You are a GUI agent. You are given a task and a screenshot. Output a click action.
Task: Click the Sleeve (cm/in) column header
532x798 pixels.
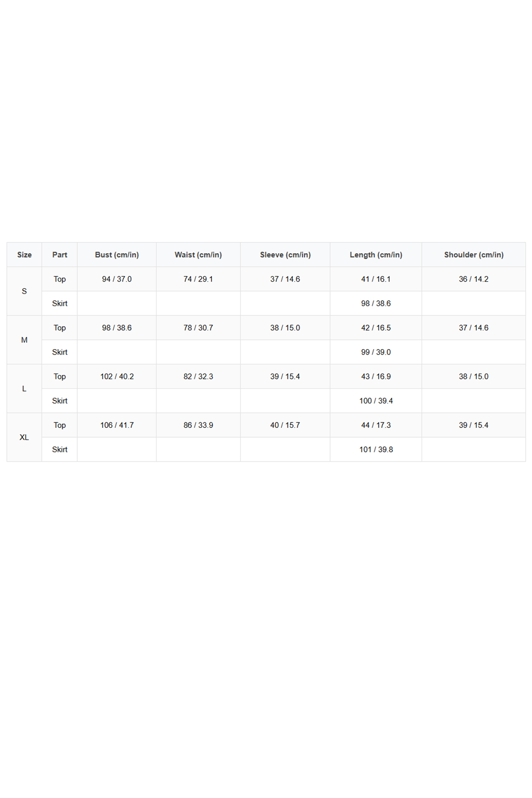[286, 255]
